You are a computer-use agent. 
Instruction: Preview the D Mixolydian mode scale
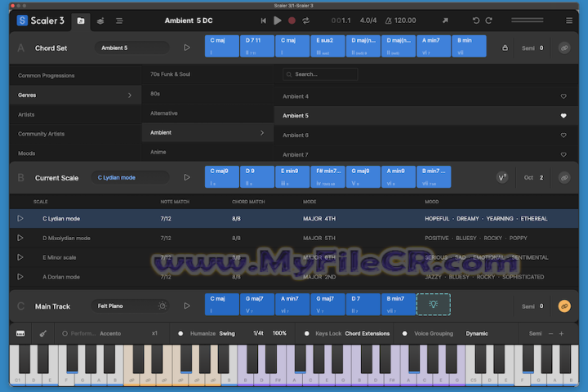[20, 238]
